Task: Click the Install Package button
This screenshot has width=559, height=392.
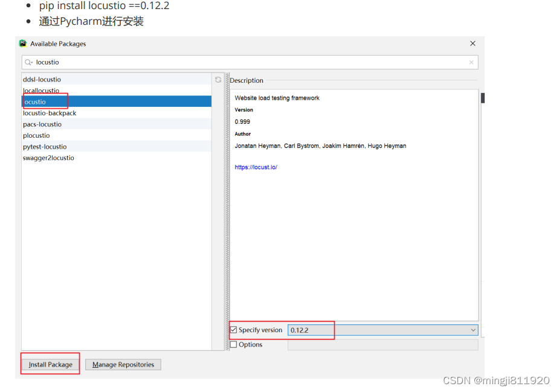Action: [51, 365]
